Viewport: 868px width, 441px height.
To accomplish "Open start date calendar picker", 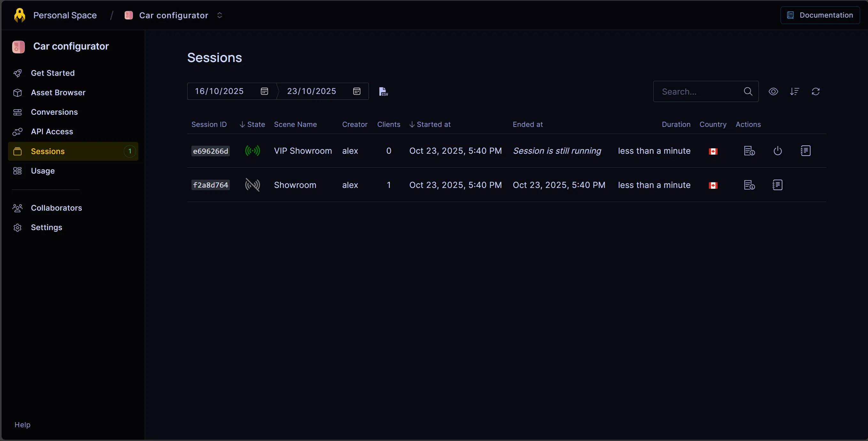I will [264, 91].
